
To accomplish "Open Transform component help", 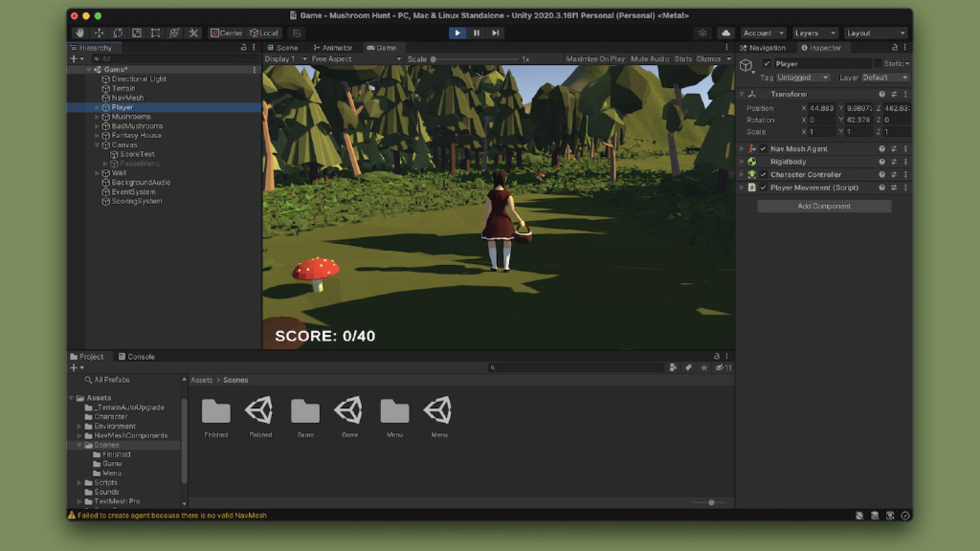I will 882,94.
